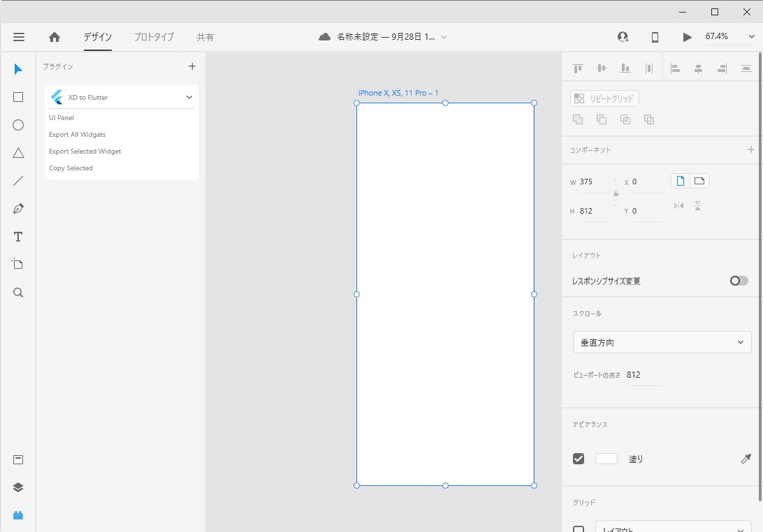Distribute horizontally icon
The image size is (763, 532).
[648, 68]
